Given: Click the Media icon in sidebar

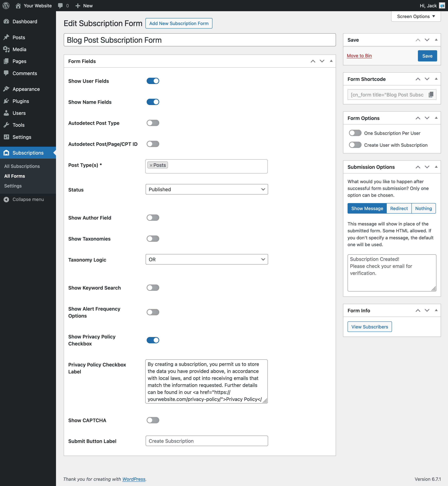Looking at the screenshot, I should click(x=6, y=49).
